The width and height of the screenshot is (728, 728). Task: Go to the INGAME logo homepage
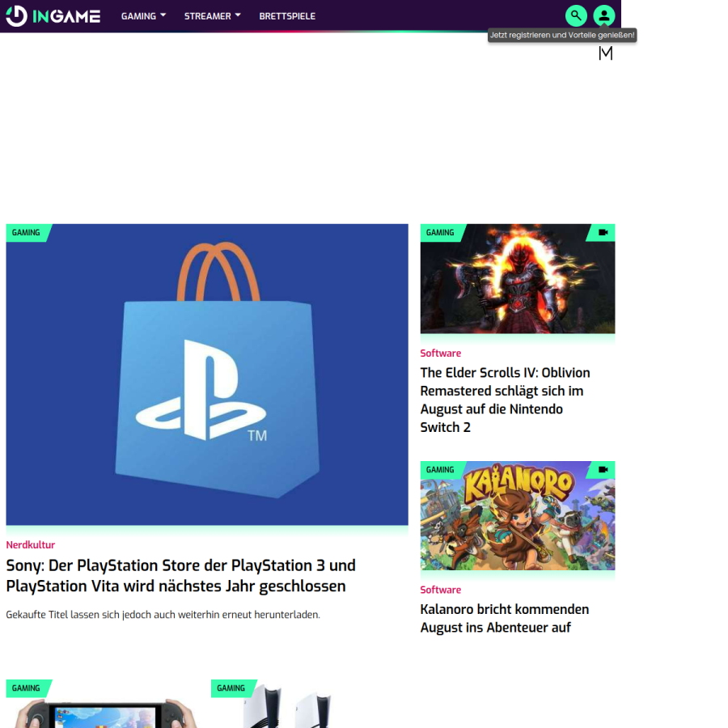[53, 16]
